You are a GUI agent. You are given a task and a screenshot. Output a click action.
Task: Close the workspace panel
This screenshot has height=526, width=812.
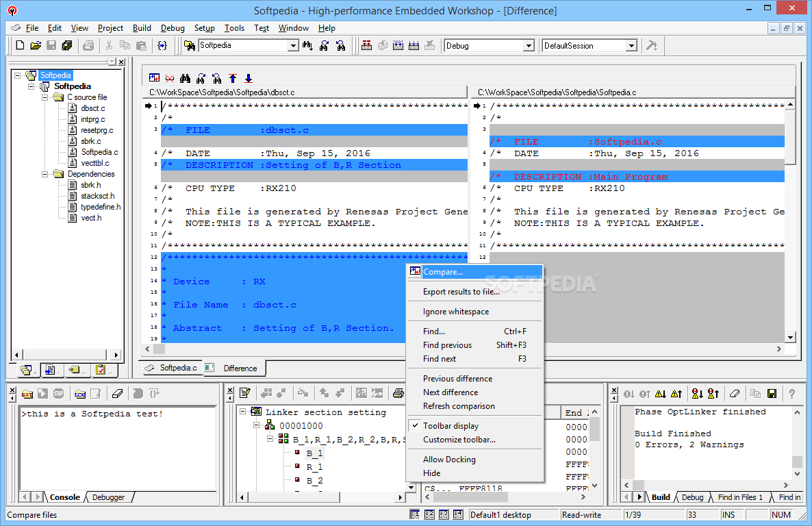pyautogui.click(x=121, y=62)
